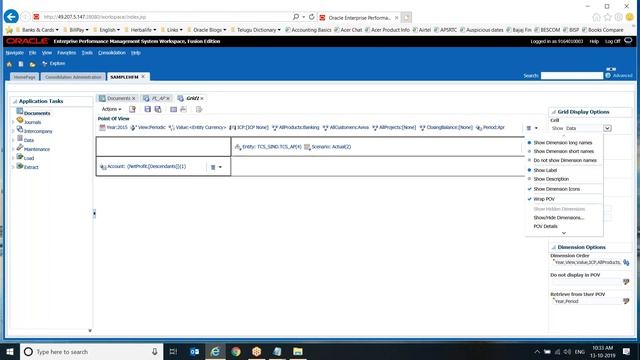Select the Value:<Entity Currency> POV dimension
The image size is (640, 360).
tap(197, 127)
